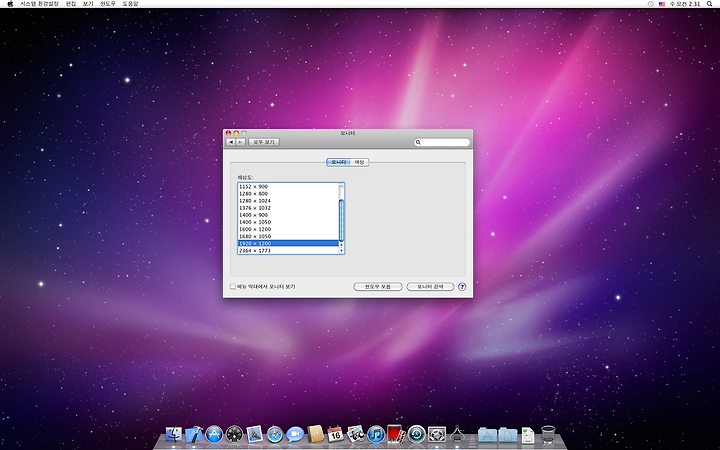
Task: Launch iTunes music note icon
Action: click(376, 434)
